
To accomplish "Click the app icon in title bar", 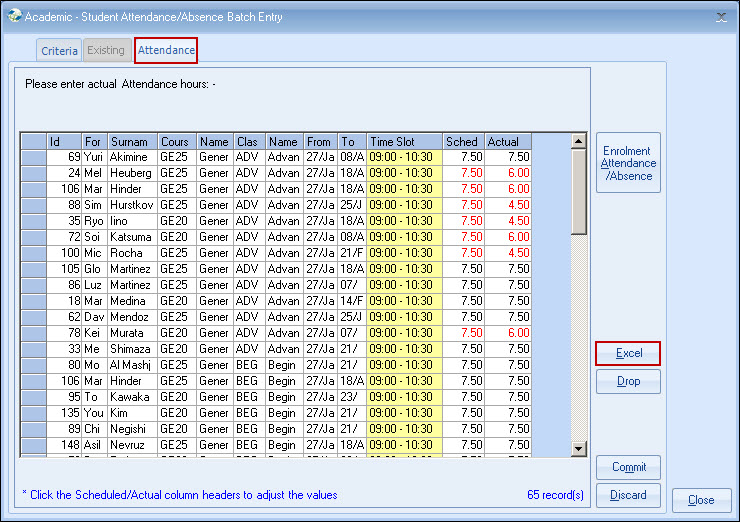I will pyautogui.click(x=12, y=17).
